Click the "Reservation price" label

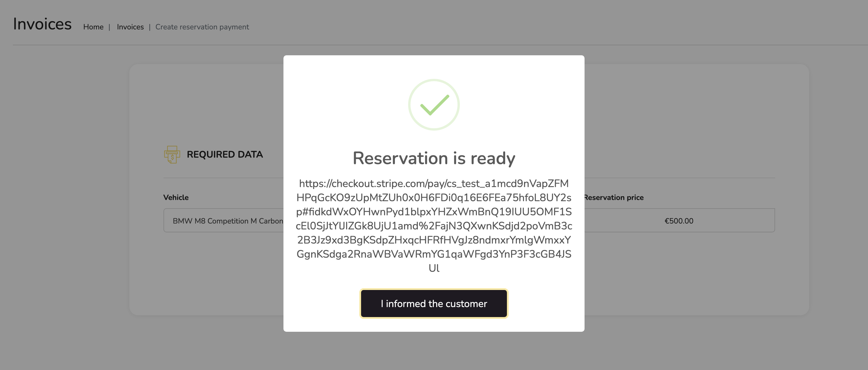[614, 197]
